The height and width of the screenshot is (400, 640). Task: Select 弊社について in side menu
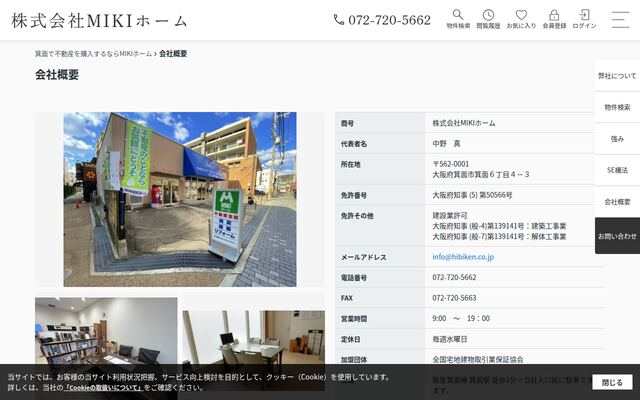[617, 76]
